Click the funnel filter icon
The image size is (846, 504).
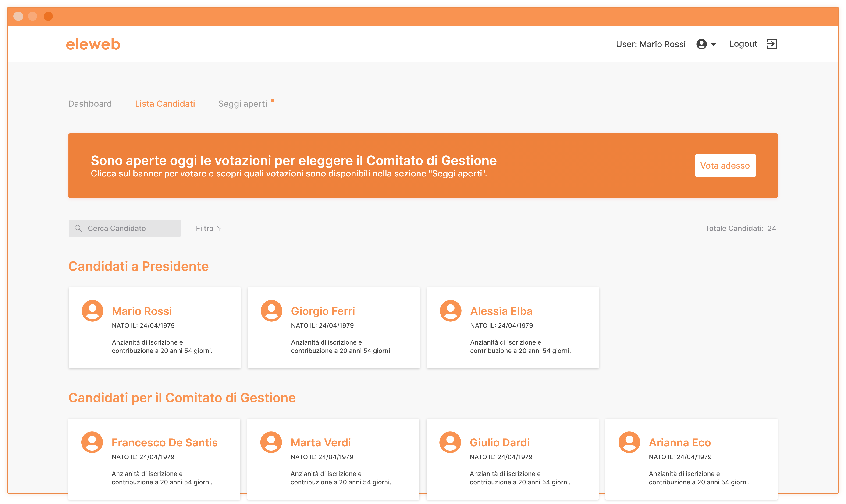pyautogui.click(x=220, y=228)
